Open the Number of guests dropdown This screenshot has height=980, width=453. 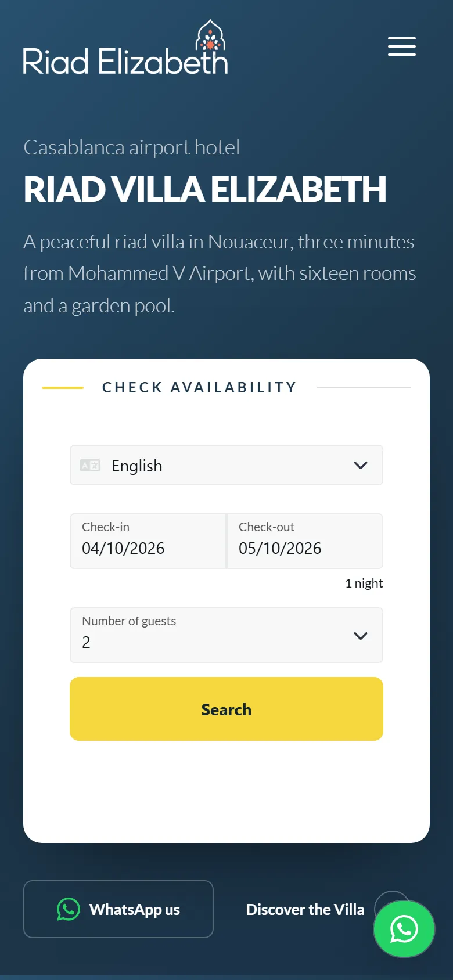227,635
